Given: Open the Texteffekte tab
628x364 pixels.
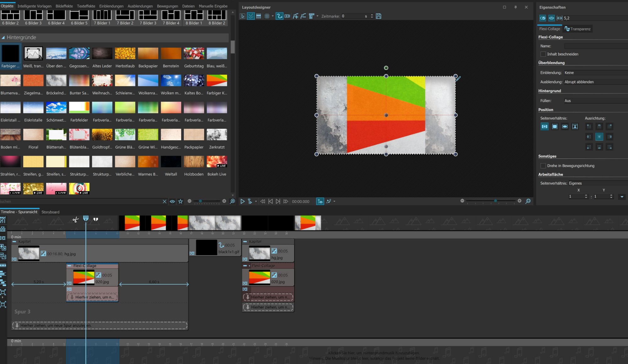Looking at the screenshot, I should click(86, 6).
